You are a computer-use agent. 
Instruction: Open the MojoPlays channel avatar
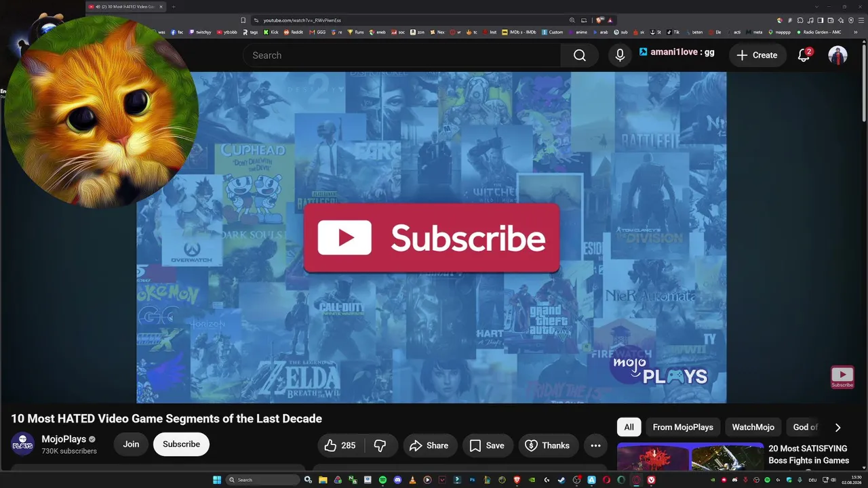click(x=22, y=445)
